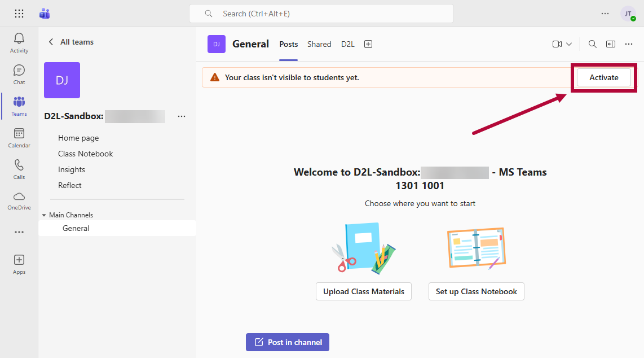
Task: Add a tab with plus icon
Action: coord(368,44)
